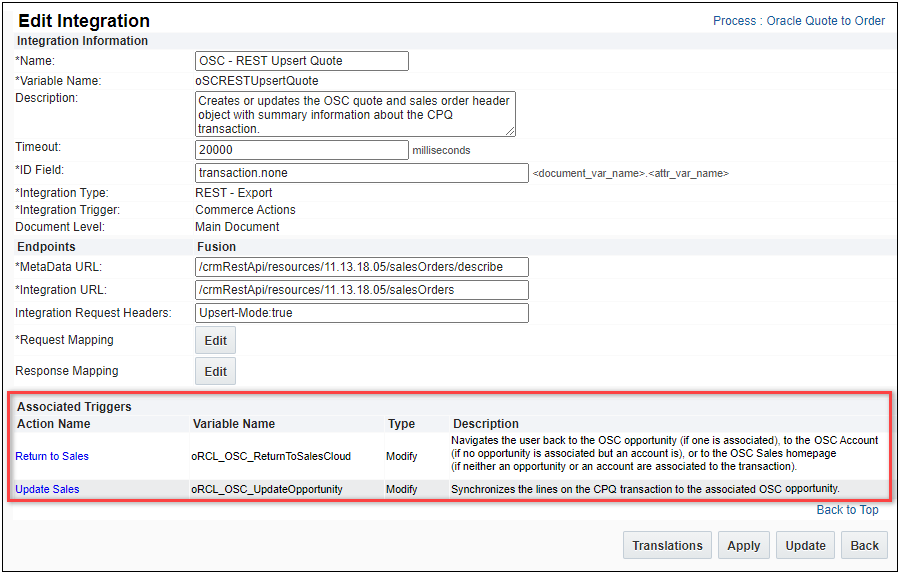Click the resize handle of Description box

click(510, 131)
